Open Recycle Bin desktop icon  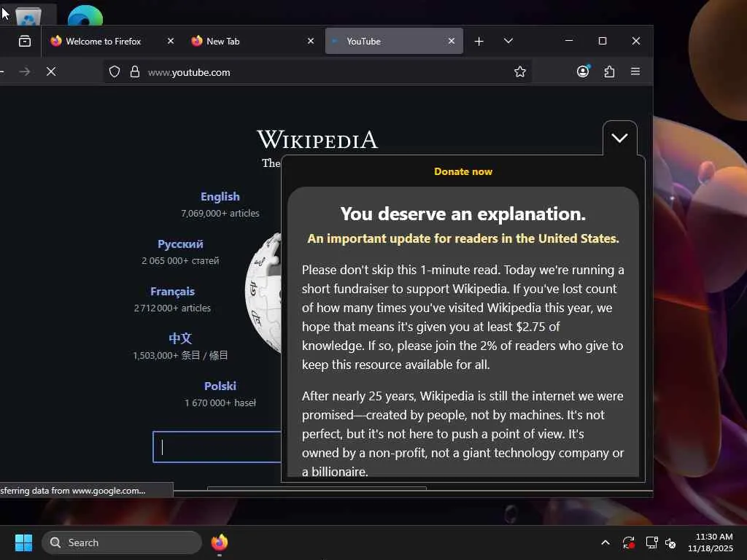pyautogui.click(x=28, y=17)
